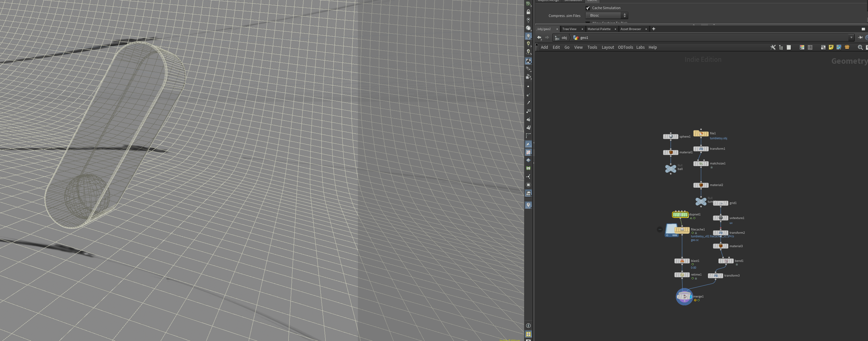
Task: Close the Tree View tab
Action: tap(582, 29)
